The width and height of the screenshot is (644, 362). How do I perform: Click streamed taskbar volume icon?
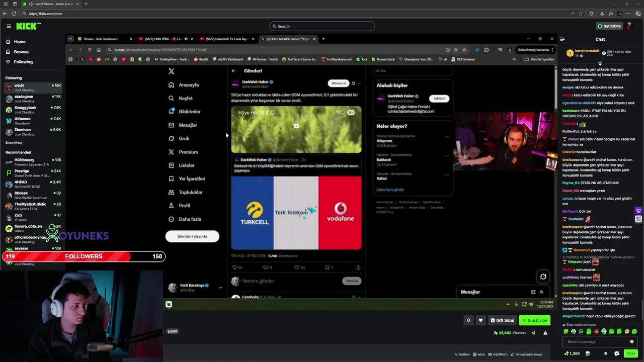[531, 304]
